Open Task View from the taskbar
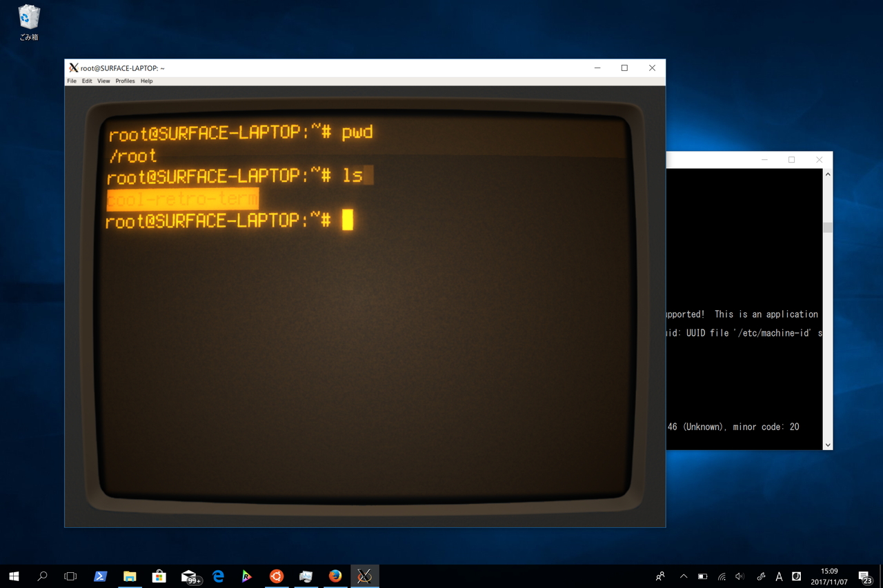Screen dimensions: 883x588 tap(70, 576)
